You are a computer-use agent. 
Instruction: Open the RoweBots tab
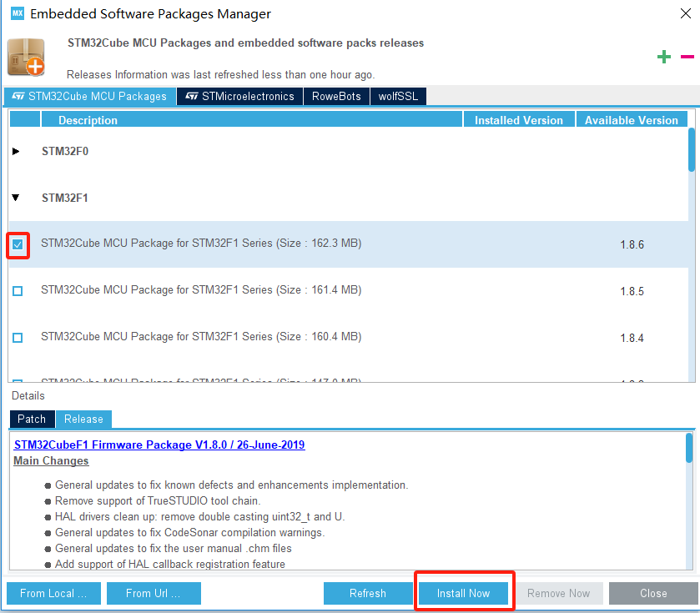click(336, 97)
